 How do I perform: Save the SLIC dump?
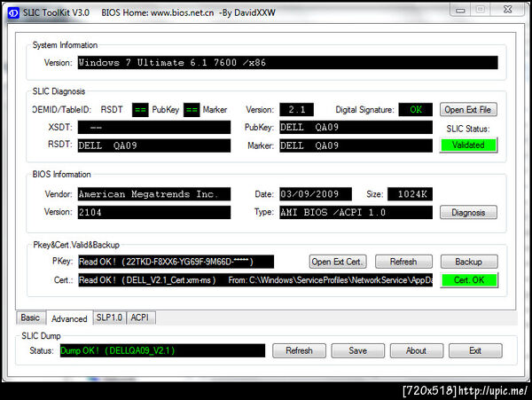[x=358, y=350]
